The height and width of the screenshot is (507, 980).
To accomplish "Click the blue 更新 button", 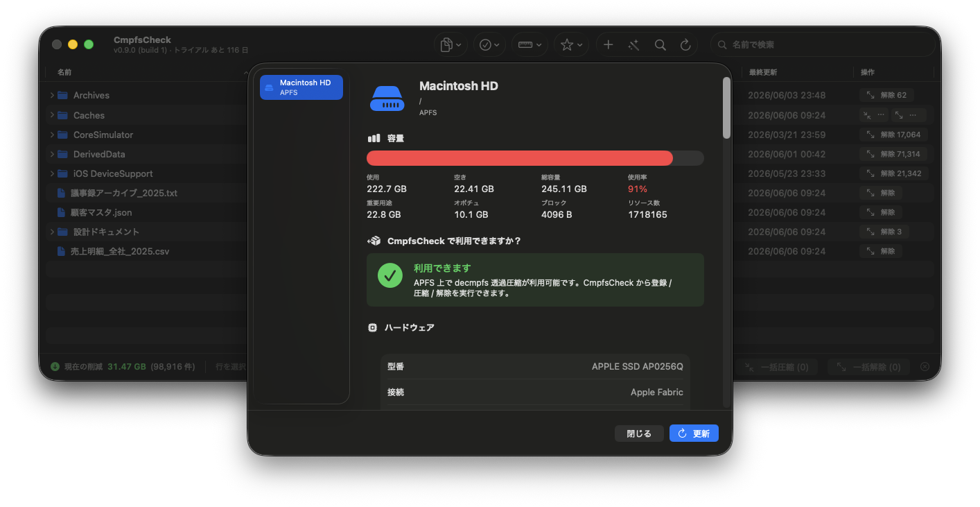I will click(x=694, y=433).
